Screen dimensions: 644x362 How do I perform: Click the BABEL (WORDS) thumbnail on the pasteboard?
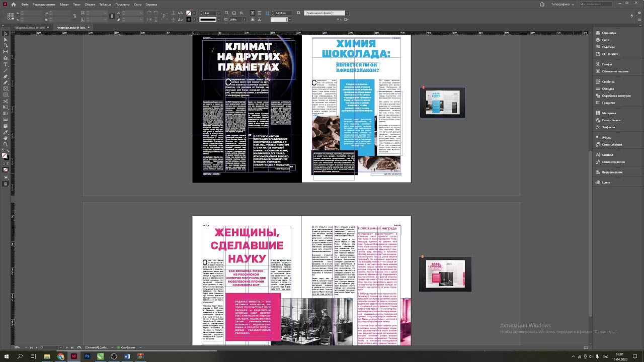pyautogui.click(x=445, y=274)
